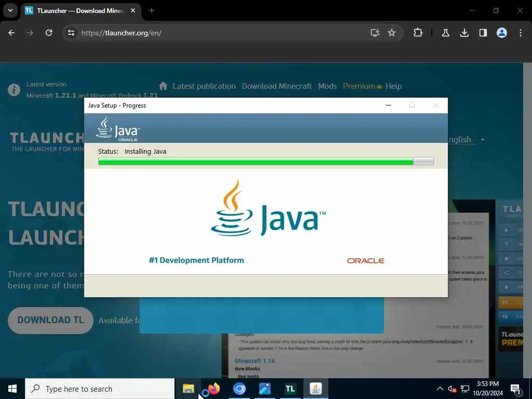
Task: Click the Java installation progress bar
Action: pyautogui.click(x=265, y=162)
